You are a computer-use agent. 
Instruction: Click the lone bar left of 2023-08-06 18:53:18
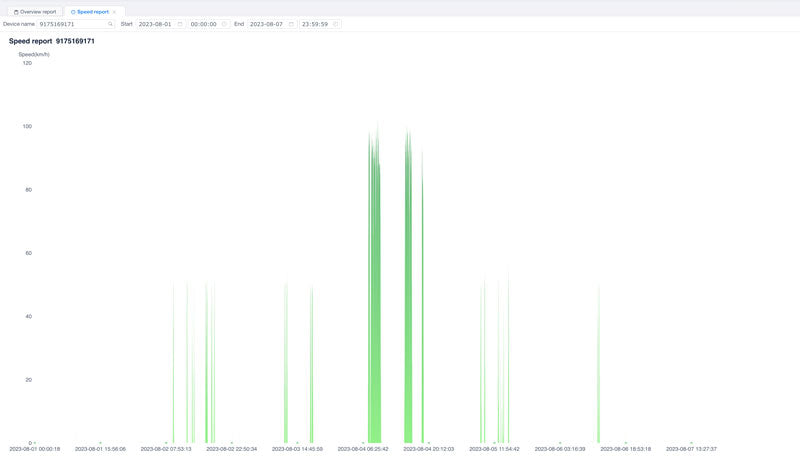coord(598,380)
